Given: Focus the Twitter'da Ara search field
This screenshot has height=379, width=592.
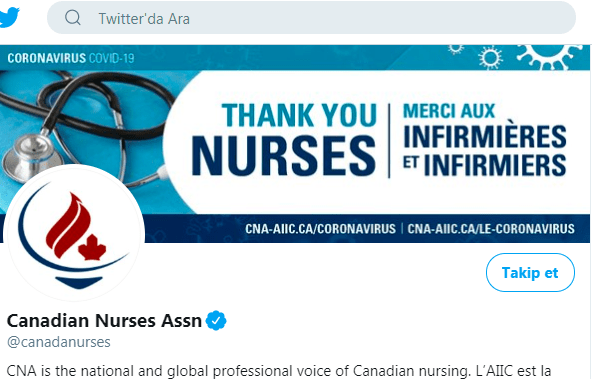Looking at the screenshot, I should (x=311, y=17).
